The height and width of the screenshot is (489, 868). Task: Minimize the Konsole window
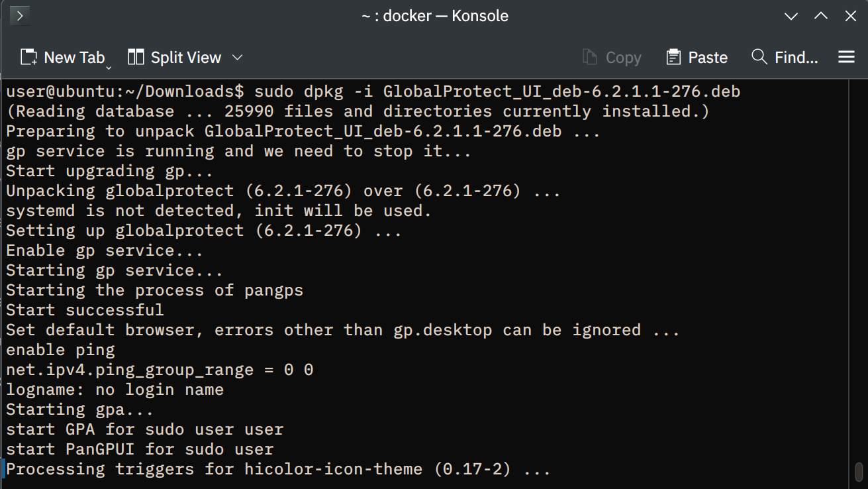(x=791, y=16)
